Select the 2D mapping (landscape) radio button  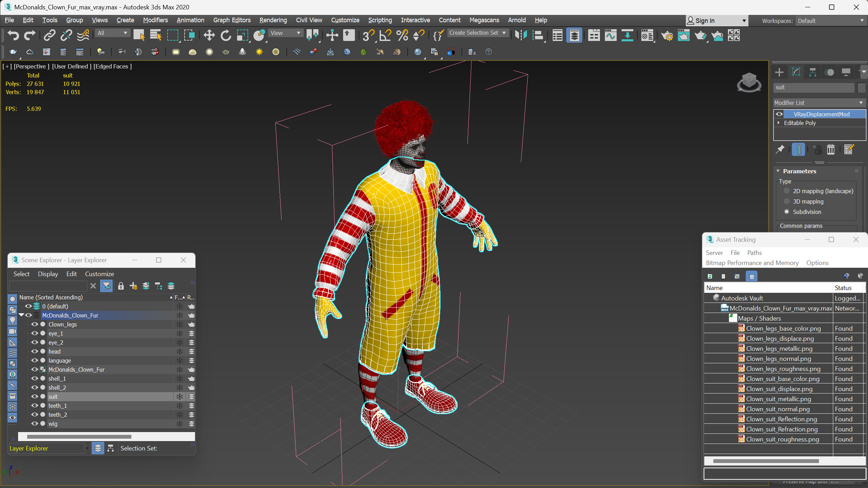pos(786,191)
